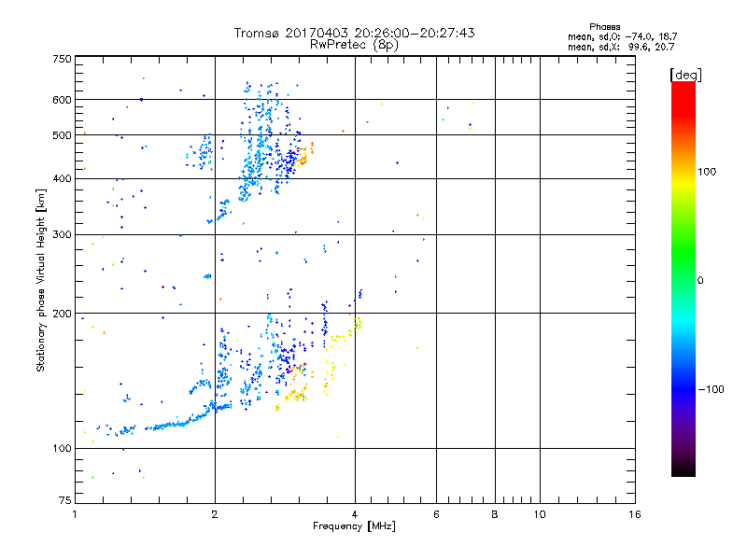This screenshot has width=747, height=560.
Task: Click the x-axis tick label '10'
Action: pyautogui.click(x=540, y=514)
